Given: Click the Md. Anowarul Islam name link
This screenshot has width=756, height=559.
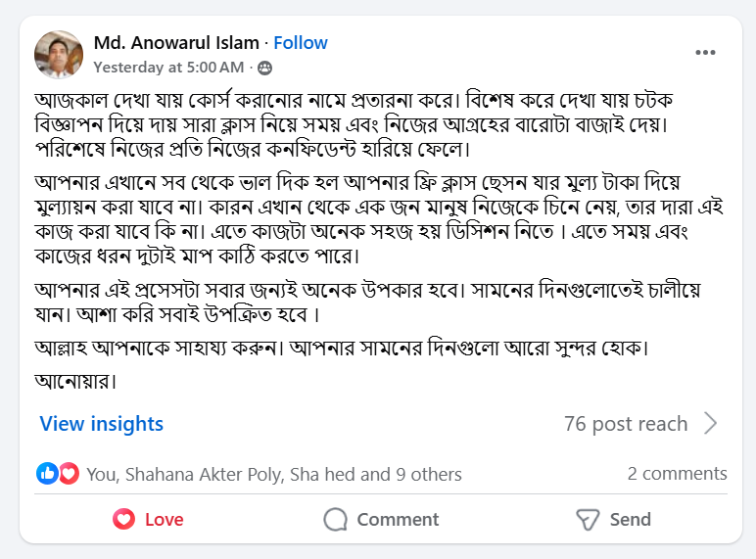Looking at the screenshot, I should tap(176, 43).
